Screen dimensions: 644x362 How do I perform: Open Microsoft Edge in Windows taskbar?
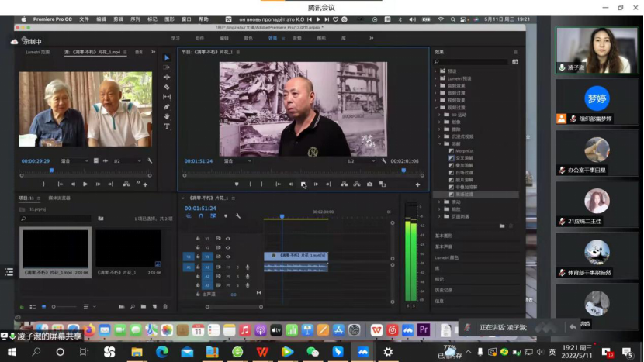pos(162,352)
